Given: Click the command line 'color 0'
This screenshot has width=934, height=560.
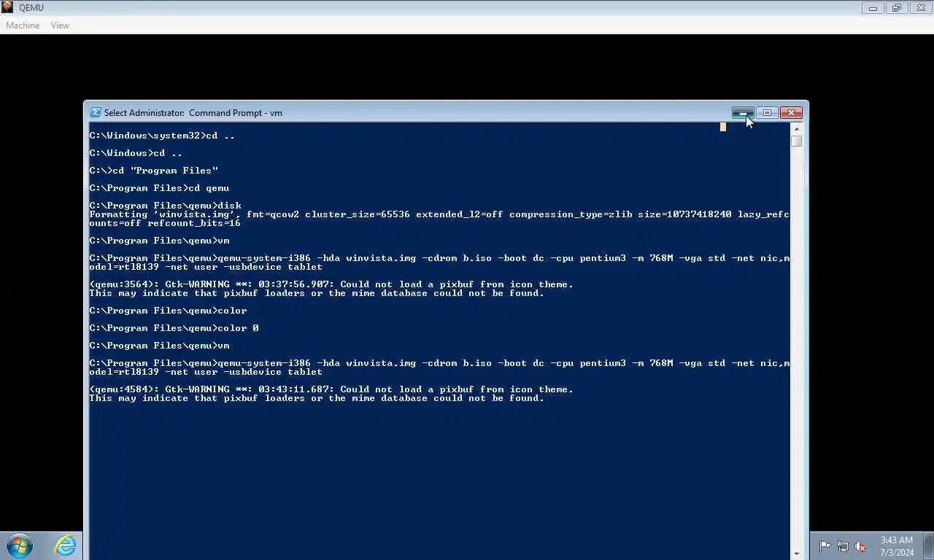Looking at the screenshot, I should point(239,328).
